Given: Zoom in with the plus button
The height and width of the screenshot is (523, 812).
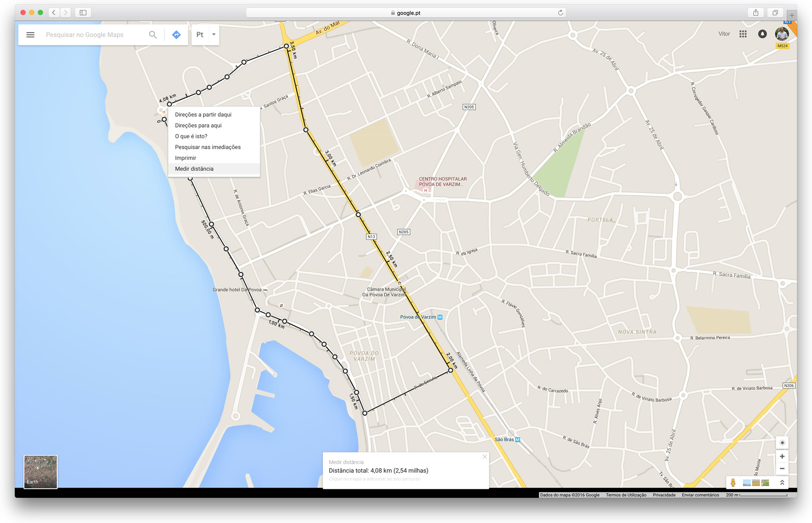Looking at the screenshot, I should (782, 456).
